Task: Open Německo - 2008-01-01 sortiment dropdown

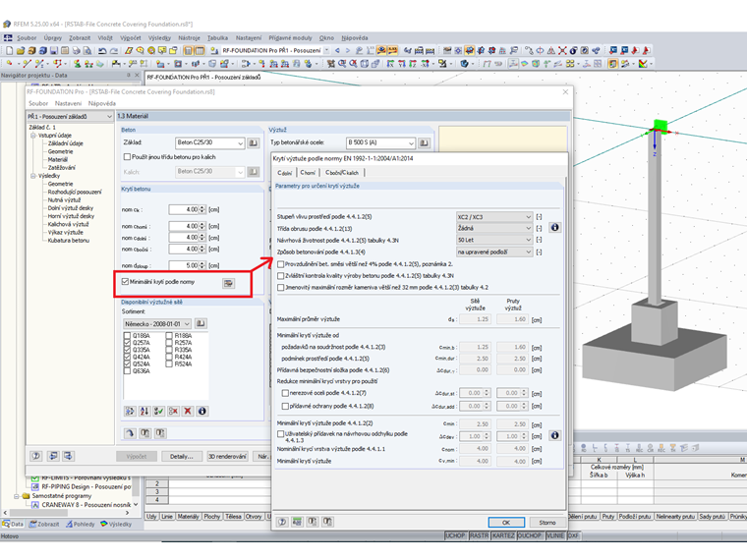Action: tap(156, 324)
